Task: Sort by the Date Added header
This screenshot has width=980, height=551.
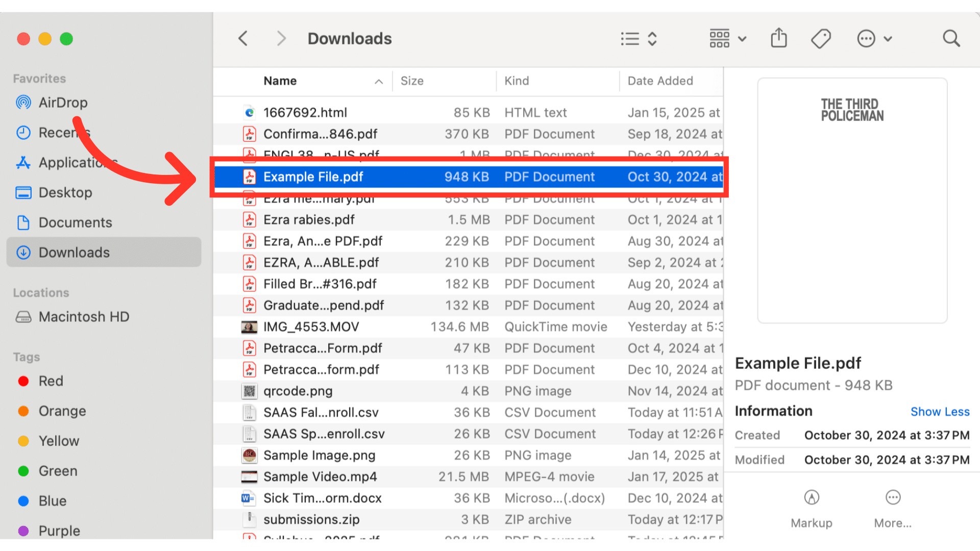Action: click(671, 81)
